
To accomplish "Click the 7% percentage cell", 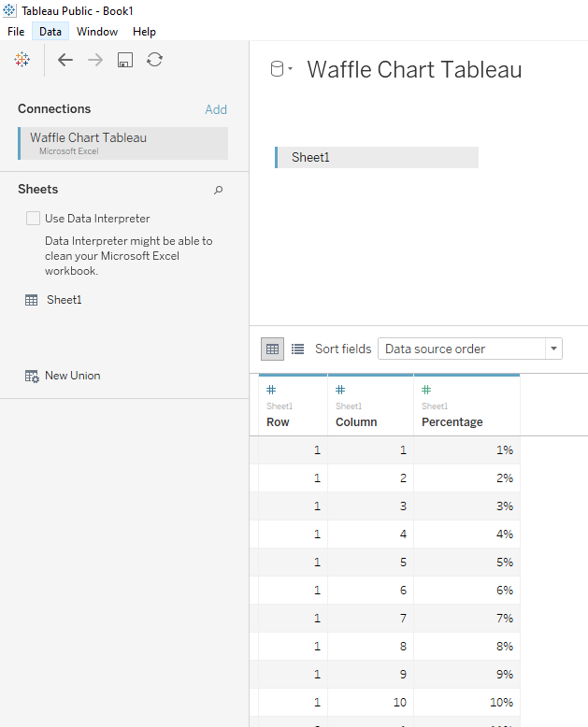I will pyautogui.click(x=466, y=619).
